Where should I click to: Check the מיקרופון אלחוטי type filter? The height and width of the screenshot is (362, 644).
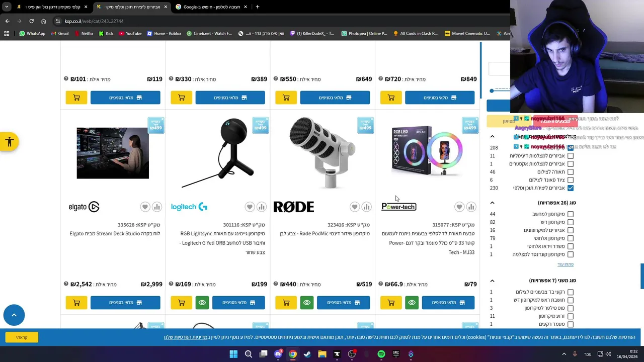coord(570,238)
